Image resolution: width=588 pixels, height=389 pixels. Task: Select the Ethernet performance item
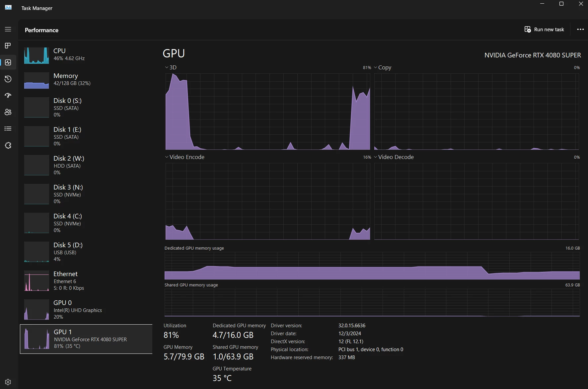(x=86, y=281)
